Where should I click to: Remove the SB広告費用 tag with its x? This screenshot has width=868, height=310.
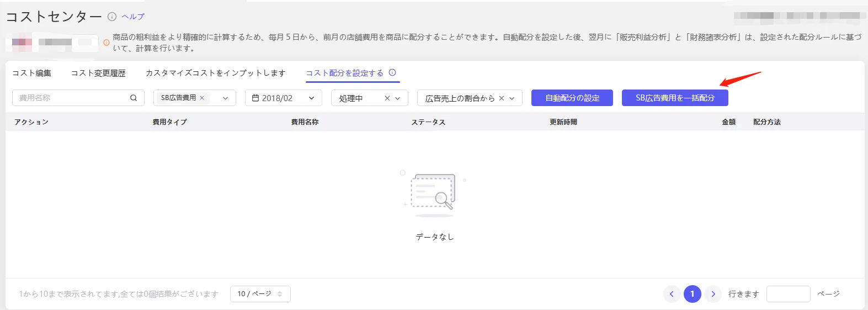coord(202,98)
